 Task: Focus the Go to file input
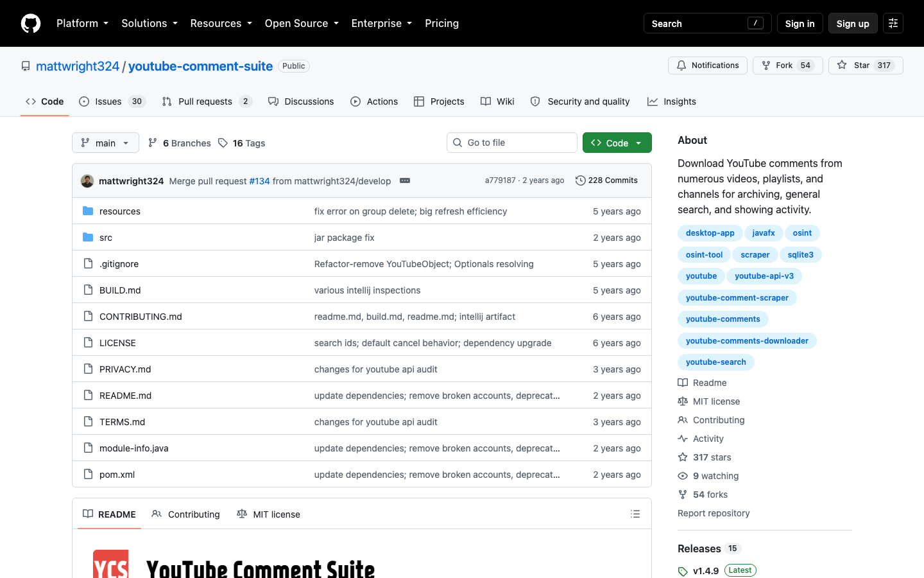[x=512, y=143]
